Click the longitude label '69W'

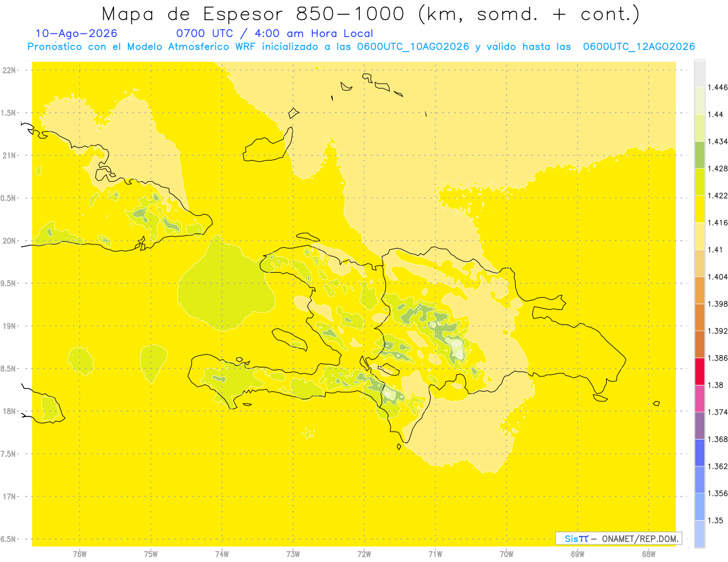577,554
